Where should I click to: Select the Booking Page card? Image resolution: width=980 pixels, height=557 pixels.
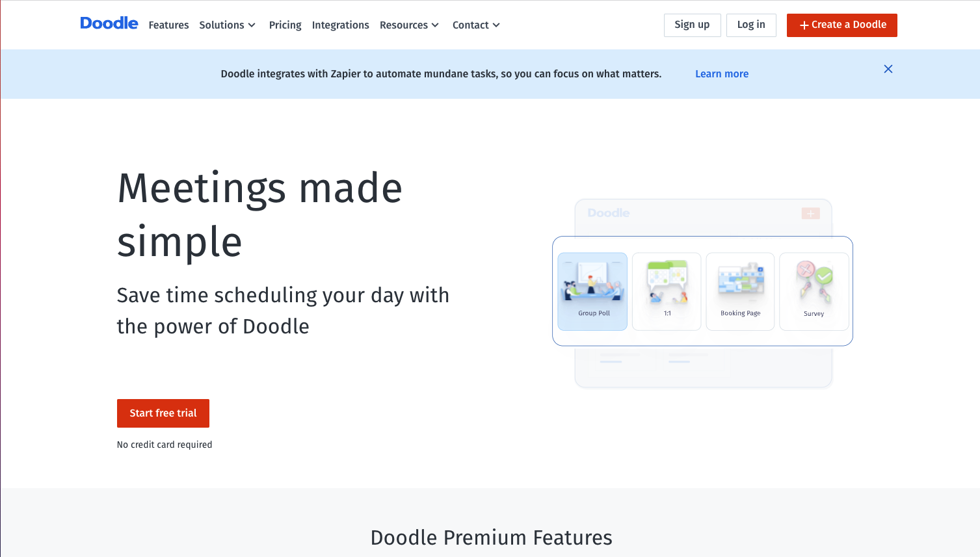coord(740,292)
